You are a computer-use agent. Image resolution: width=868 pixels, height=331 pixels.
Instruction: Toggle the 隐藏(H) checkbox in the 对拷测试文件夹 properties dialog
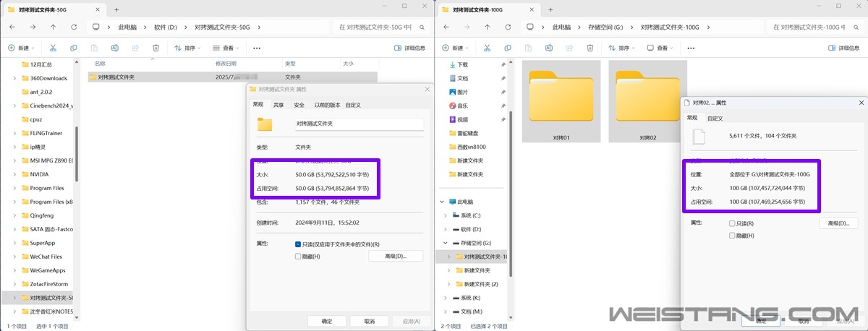(298, 256)
